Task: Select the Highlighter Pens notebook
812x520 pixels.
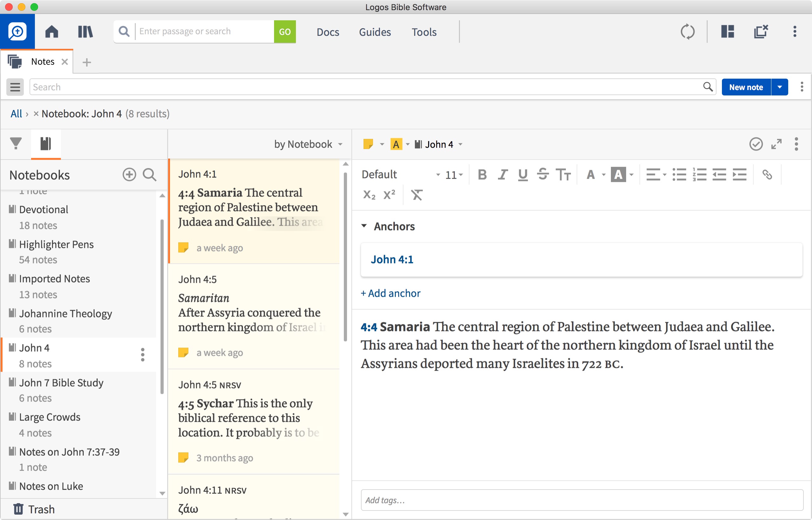Action: point(79,252)
